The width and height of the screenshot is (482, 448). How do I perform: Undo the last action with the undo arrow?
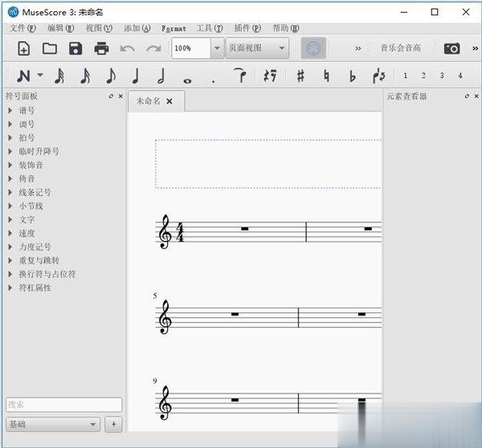point(127,48)
